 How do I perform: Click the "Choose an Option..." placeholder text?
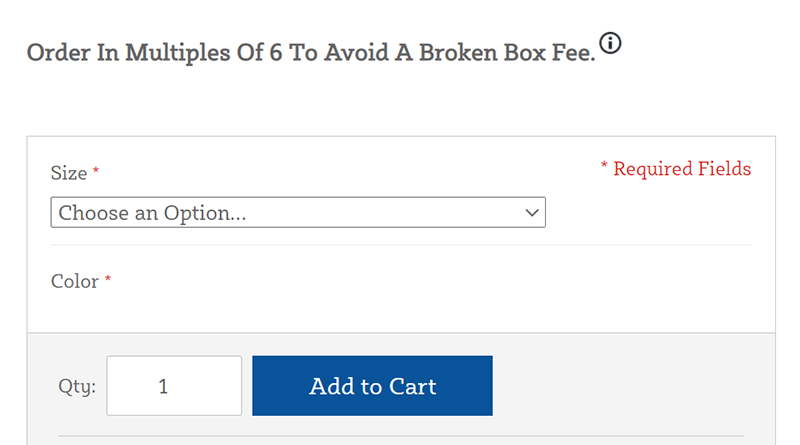click(x=152, y=213)
